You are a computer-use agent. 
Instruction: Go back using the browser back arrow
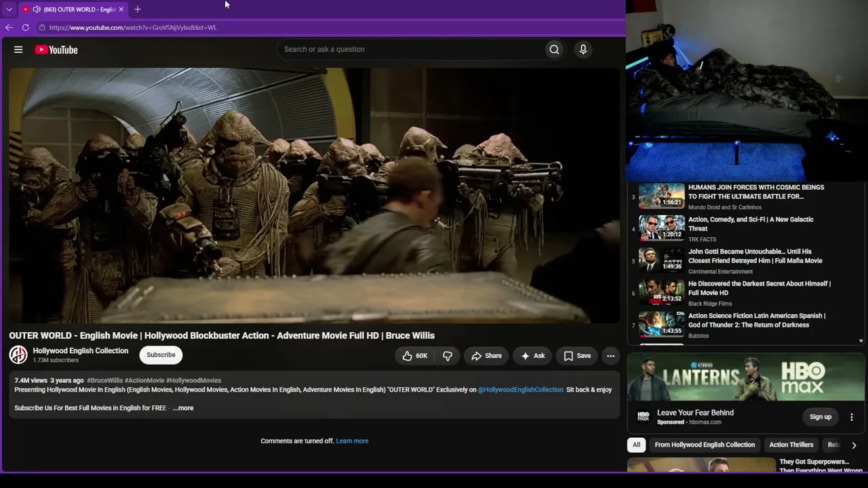pos(9,28)
